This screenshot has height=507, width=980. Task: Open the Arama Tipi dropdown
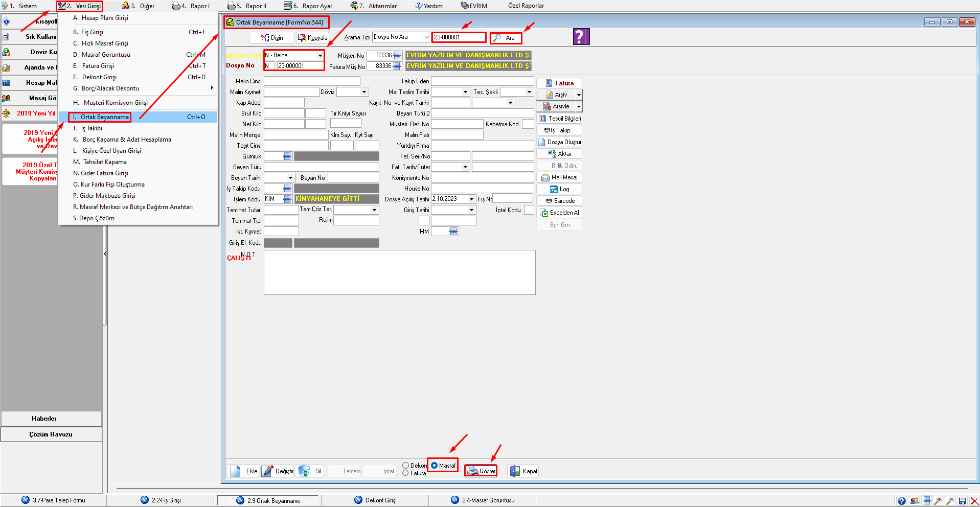pyautogui.click(x=426, y=37)
